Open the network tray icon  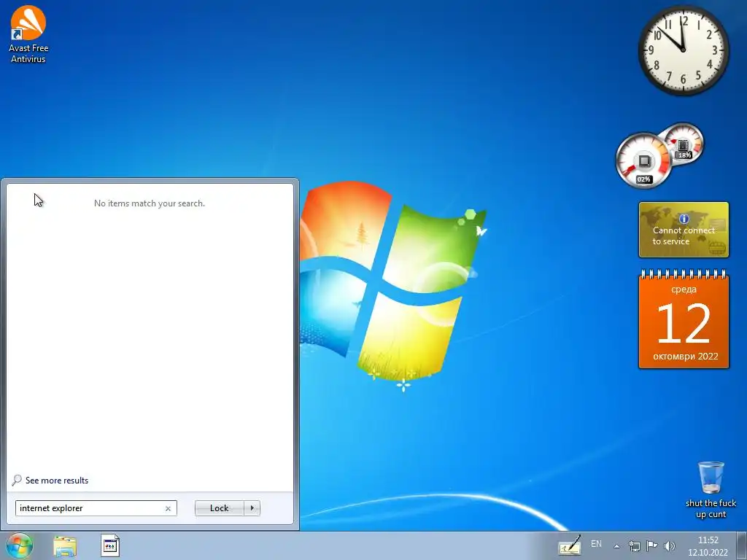tap(634, 545)
